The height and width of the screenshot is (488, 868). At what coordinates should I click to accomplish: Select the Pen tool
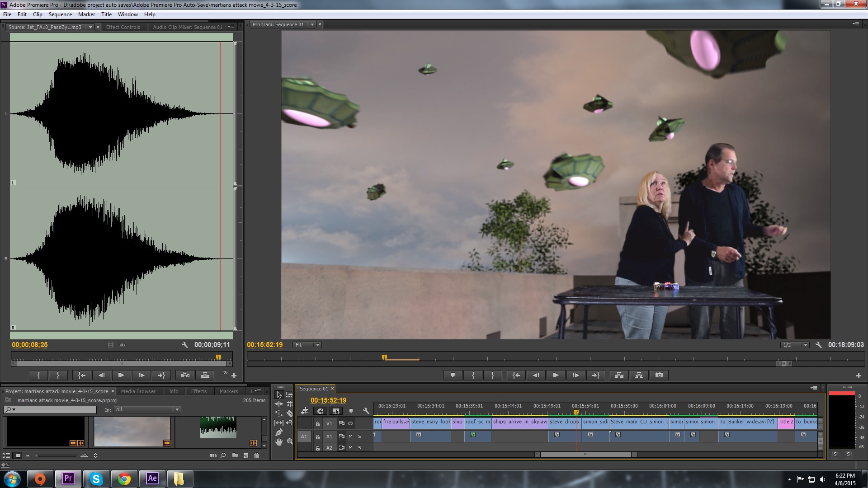pos(279,432)
